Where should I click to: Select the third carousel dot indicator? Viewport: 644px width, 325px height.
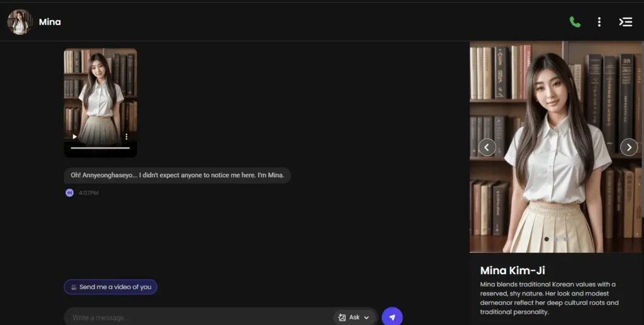(x=565, y=239)
